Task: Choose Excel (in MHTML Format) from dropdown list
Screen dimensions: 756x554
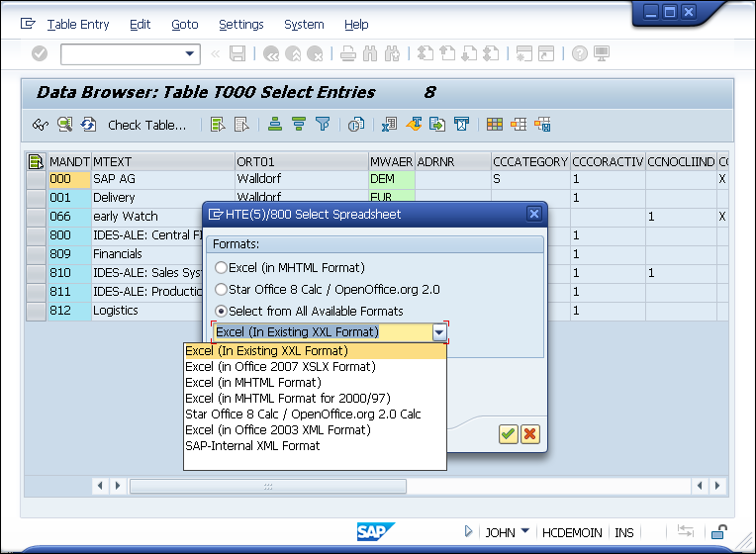Action: pos(315,383)
